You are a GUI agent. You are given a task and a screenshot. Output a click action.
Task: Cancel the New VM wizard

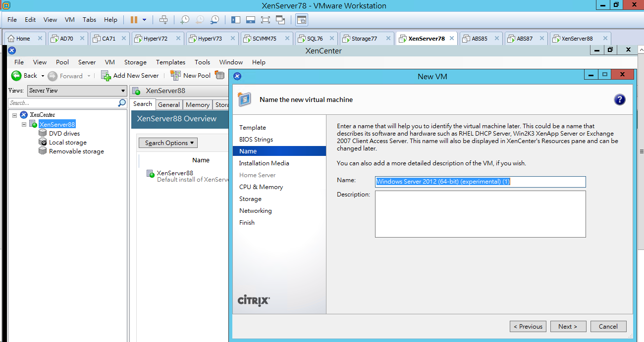click(608, 326)
